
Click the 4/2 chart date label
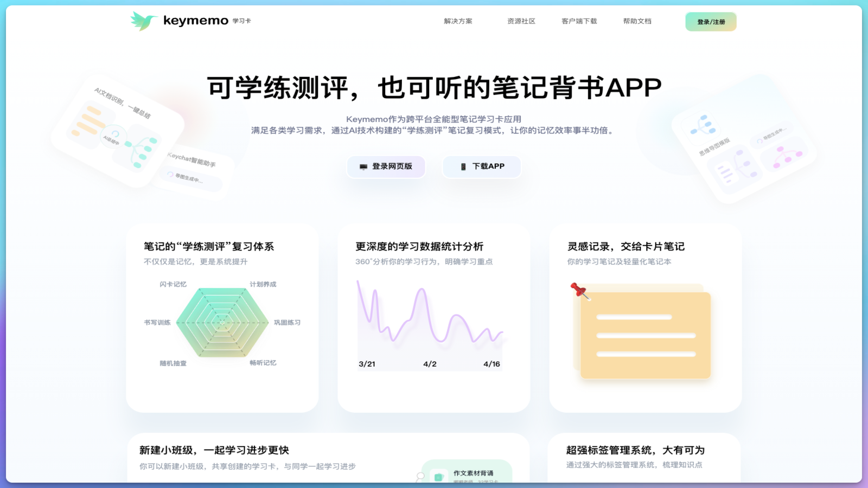click(x=430, y=364)
